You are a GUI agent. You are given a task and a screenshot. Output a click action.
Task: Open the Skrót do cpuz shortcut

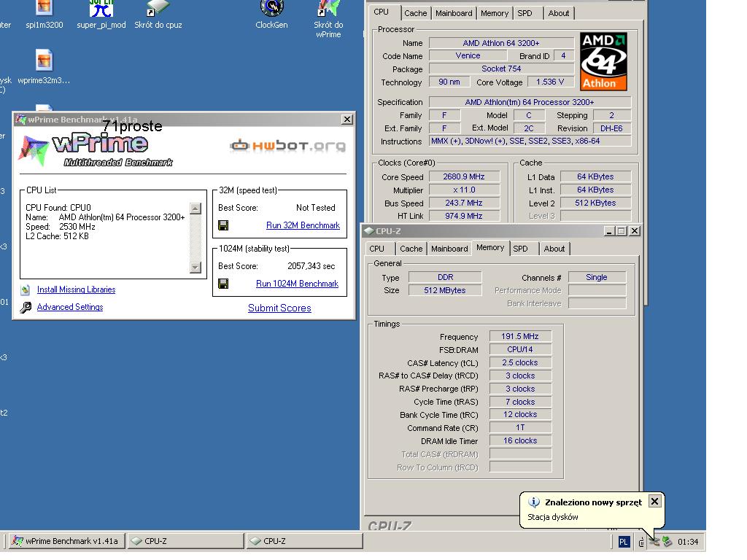pyautogui.click(x=158, y=15)
